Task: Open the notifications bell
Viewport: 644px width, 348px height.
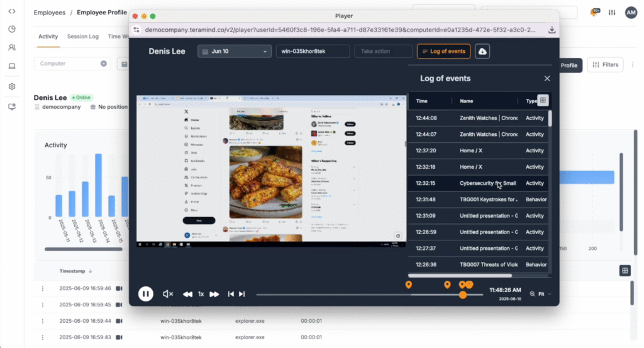Action: pos(594,13)
